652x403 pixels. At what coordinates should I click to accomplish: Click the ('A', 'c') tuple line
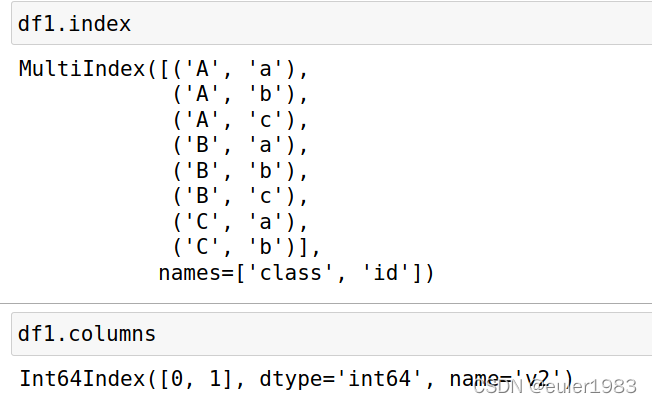[x=240, y=120]
